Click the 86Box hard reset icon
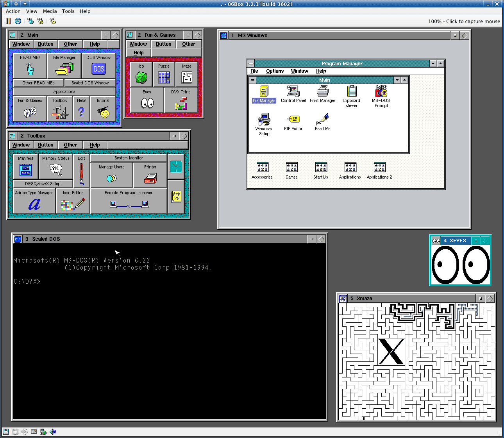 (18, 21)
